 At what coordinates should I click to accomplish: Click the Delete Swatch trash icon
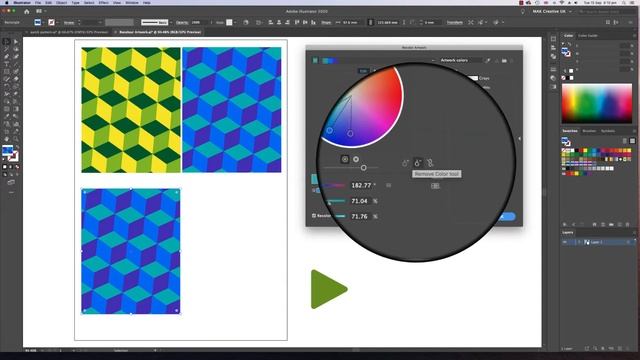pos(627,224)
